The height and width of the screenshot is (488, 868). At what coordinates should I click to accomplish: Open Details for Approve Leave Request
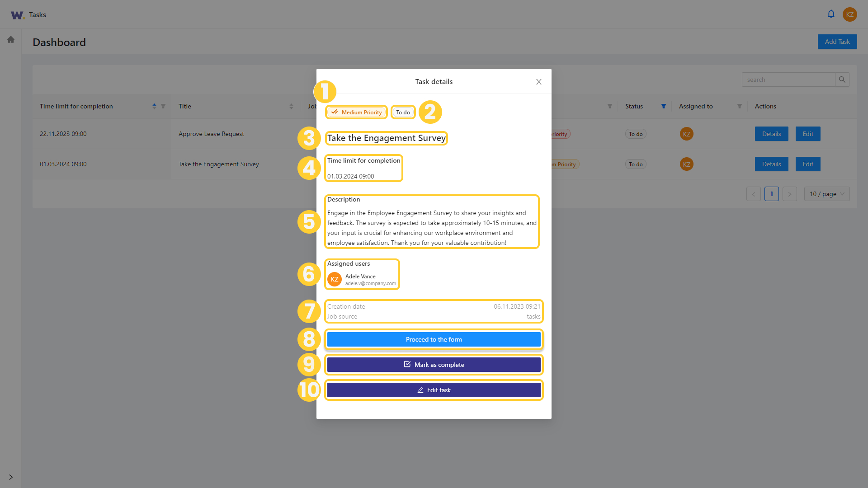(771, 134)
